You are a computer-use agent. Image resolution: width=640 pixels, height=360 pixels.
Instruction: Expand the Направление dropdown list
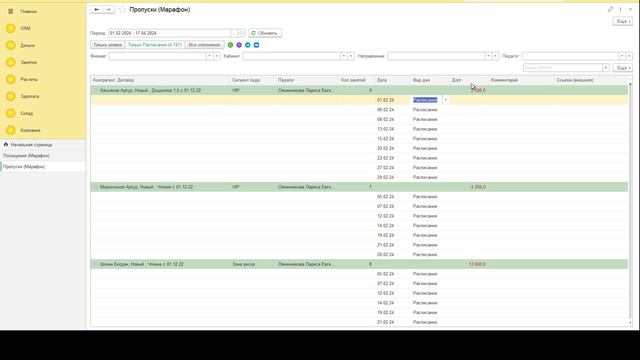point(488,56)
